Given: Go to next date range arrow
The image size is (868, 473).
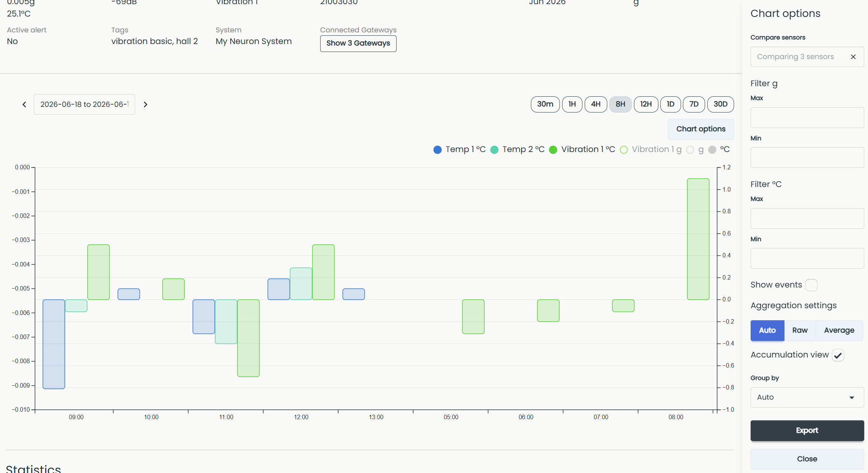Looking at the screenshot, I should pos(146,105).
